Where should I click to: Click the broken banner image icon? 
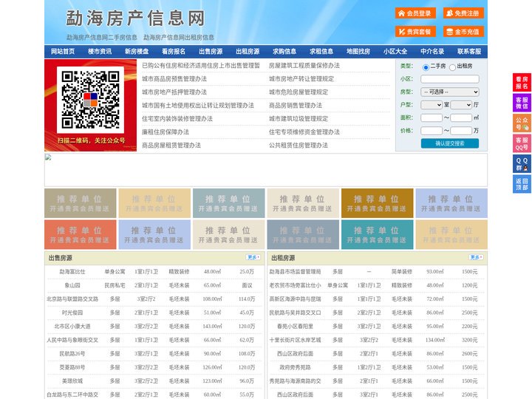(48, 157)
